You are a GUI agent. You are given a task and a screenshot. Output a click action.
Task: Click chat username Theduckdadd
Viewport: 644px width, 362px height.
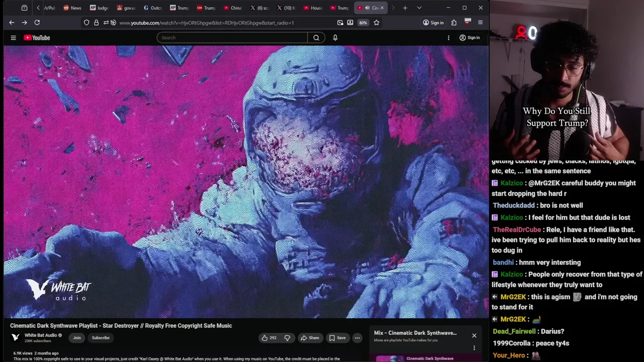(x=514, y=206)
